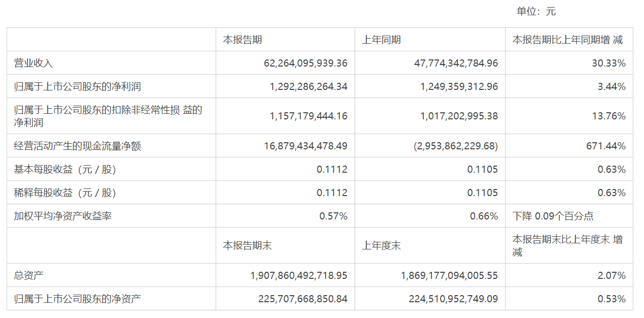Select the 基本每股收益 row label
The image size is (644, 318).
[x=65, y=170]
